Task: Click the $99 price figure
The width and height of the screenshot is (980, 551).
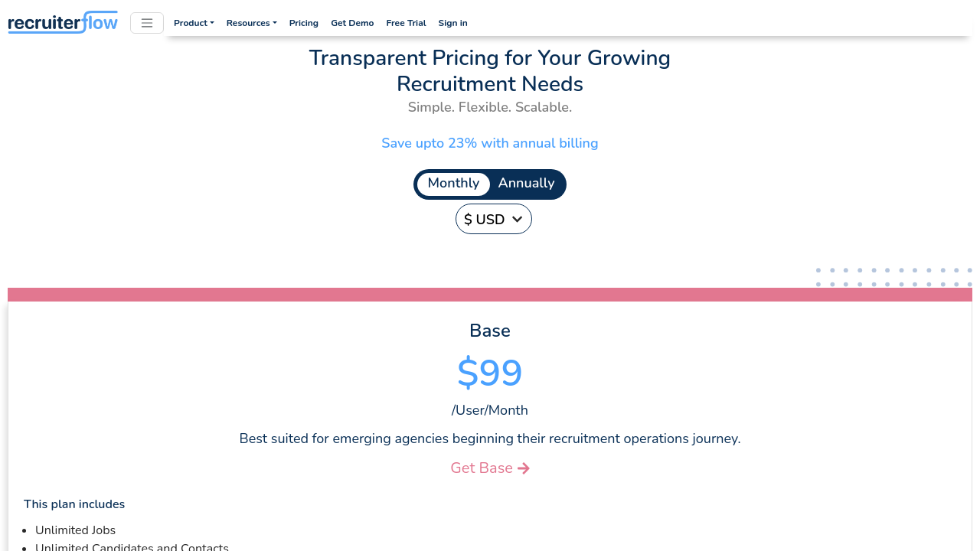Action: pos(490,373)
